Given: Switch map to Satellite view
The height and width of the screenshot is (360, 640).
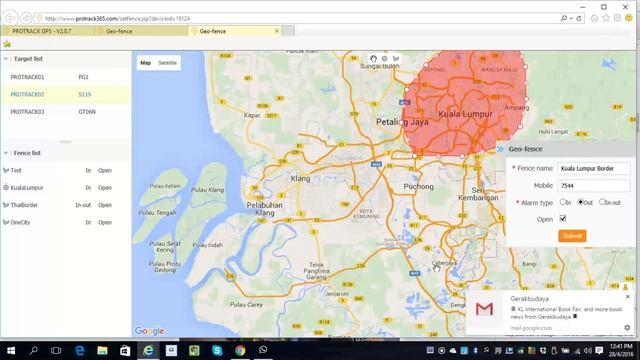Looking at the screenshot, I should coord(167,63).
